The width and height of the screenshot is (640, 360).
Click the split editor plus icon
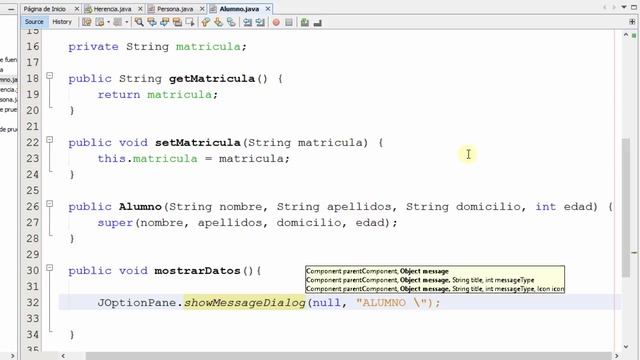point(632,22)
